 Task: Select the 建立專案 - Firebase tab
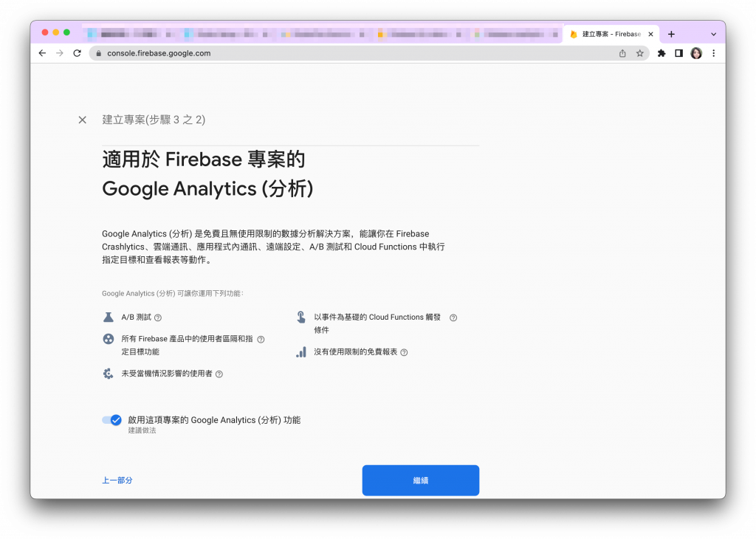tap(611, 34)
